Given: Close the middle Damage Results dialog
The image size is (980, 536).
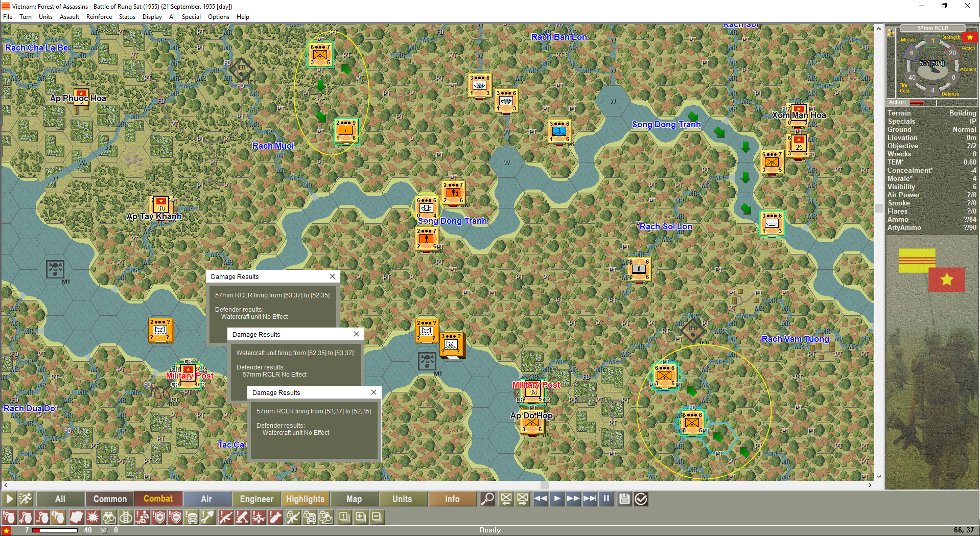Looking at the screenshot, I should [x=356, y=334].
